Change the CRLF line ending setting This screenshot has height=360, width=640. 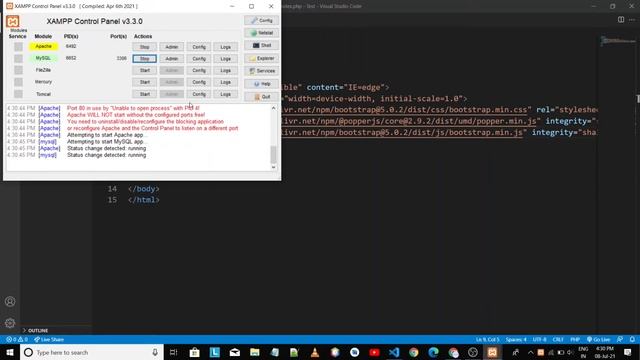pyautogui.click(x=558, y=340)
